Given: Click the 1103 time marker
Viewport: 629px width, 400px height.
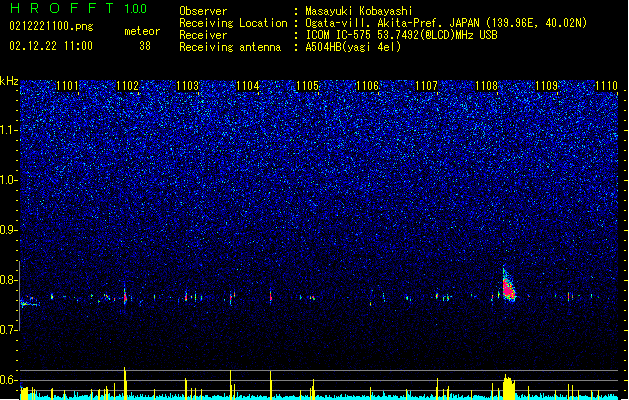Looking at the screenshot, I should point(187,86).
